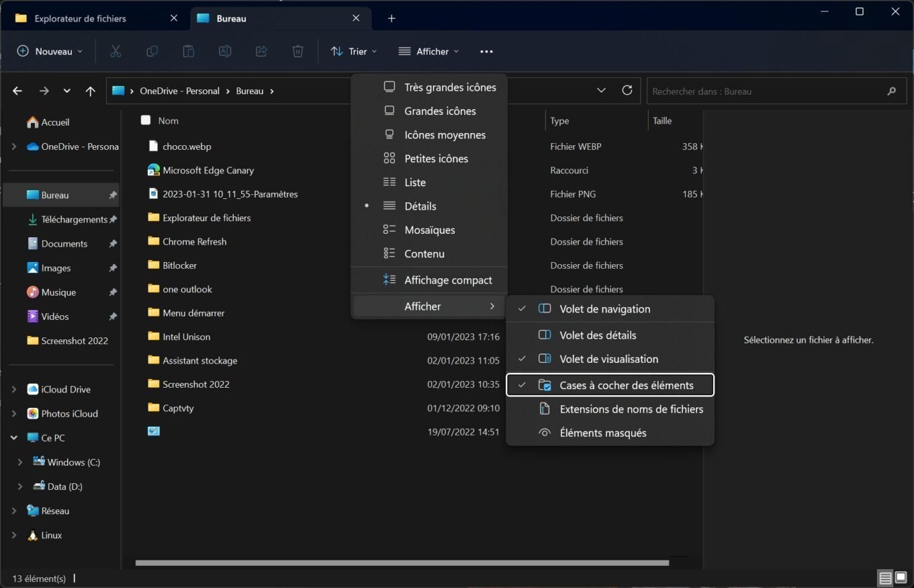Open address bar history dropdown
Screen dimensions: 914x588
click(601, 90)
